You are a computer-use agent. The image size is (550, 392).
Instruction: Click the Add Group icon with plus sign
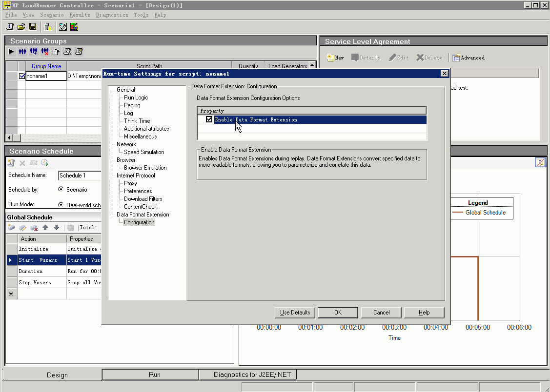point(34,52)
